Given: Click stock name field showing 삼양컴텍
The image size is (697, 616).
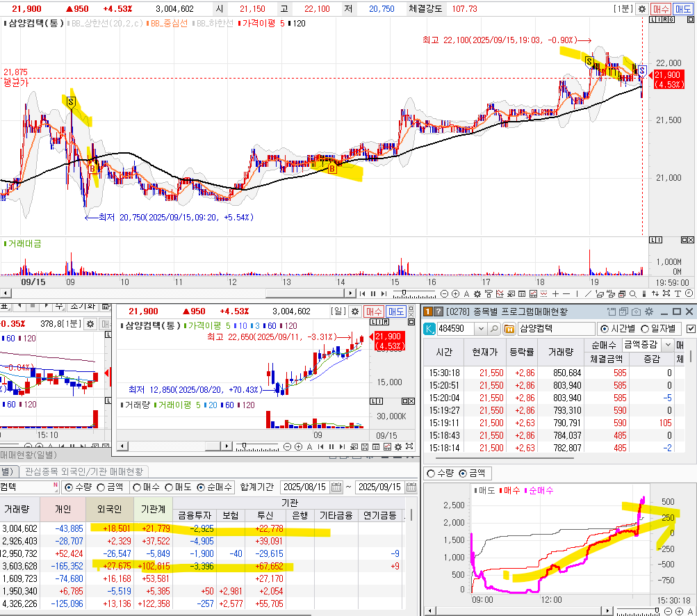Looking at the screenshot, I should click(557, 329).
